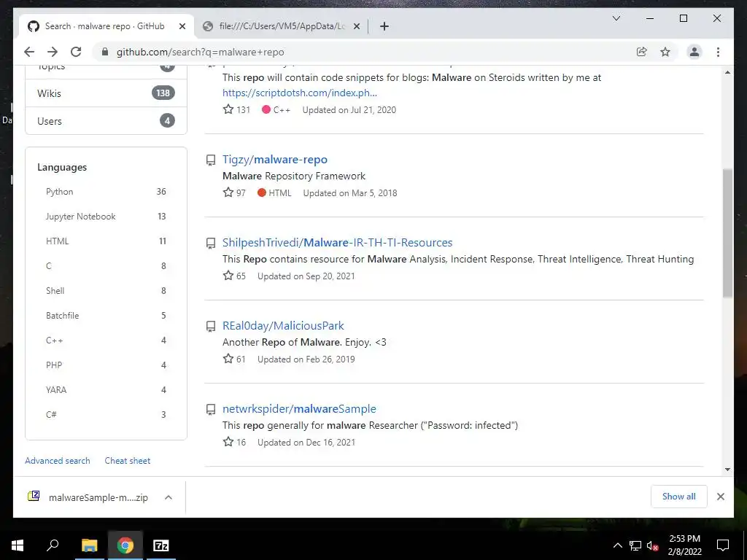Filter results by Jupyter Notebook language
This screenshot has height=560, width=747.
click(106, 216)
